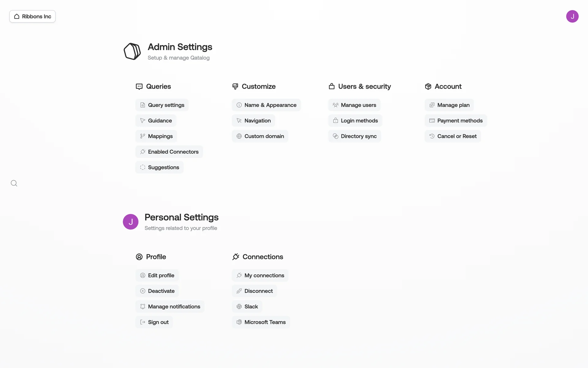The image size is (588, 368).
Task: Click the Qatalog logo beside Admin Settings
Action: 132,51
